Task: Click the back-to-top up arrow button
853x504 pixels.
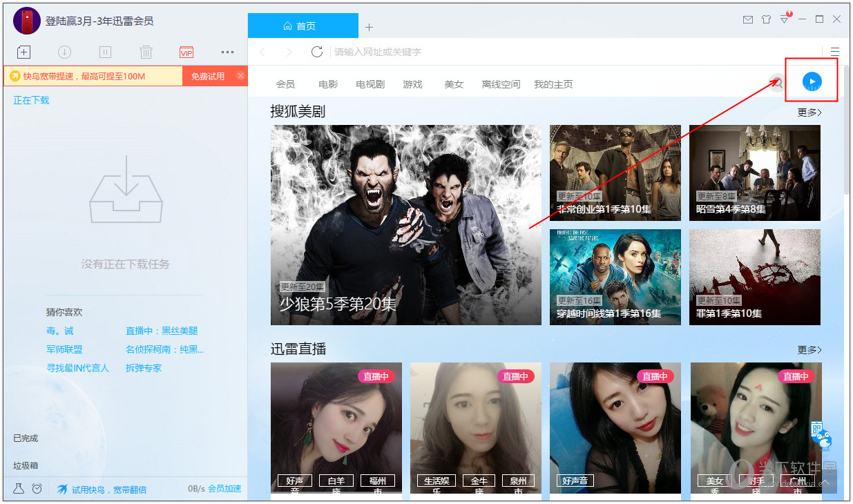Action: point(825,482)
